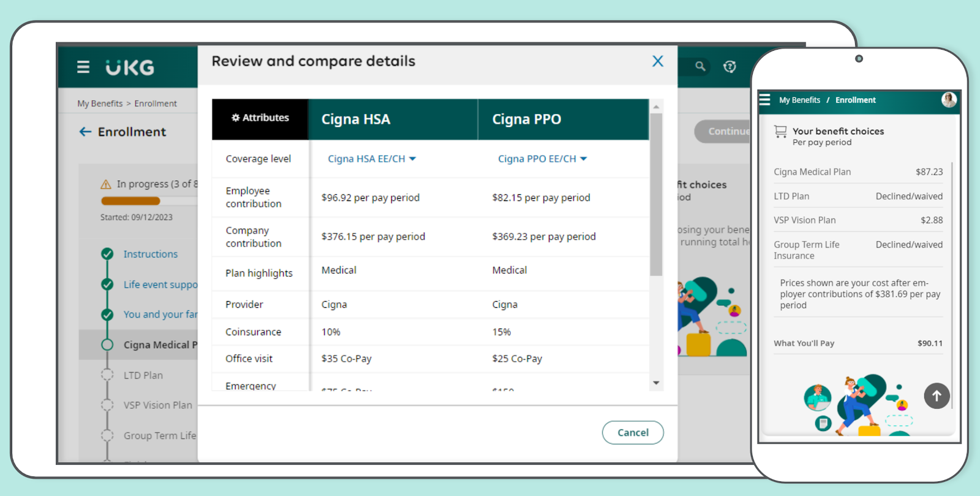Select VSP Vision Plan in step list
The width and height of the screenshot is (980, 496).
[x=158, y=405]
